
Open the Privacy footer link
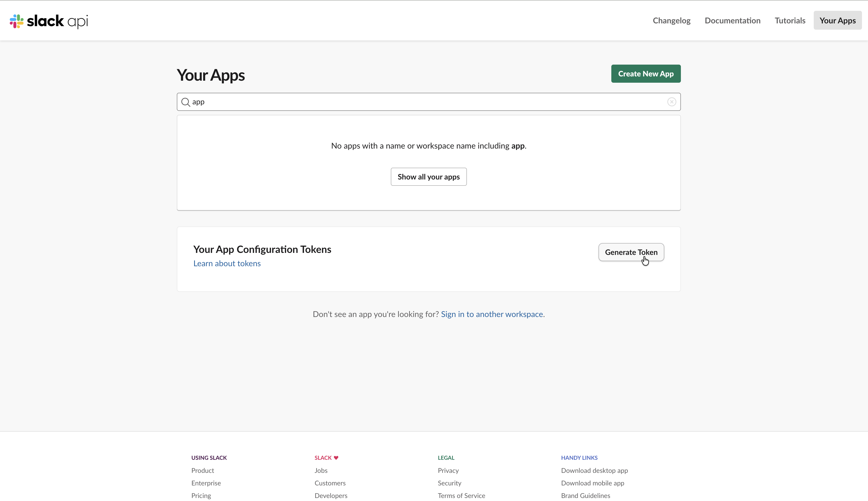pos(448,470)
